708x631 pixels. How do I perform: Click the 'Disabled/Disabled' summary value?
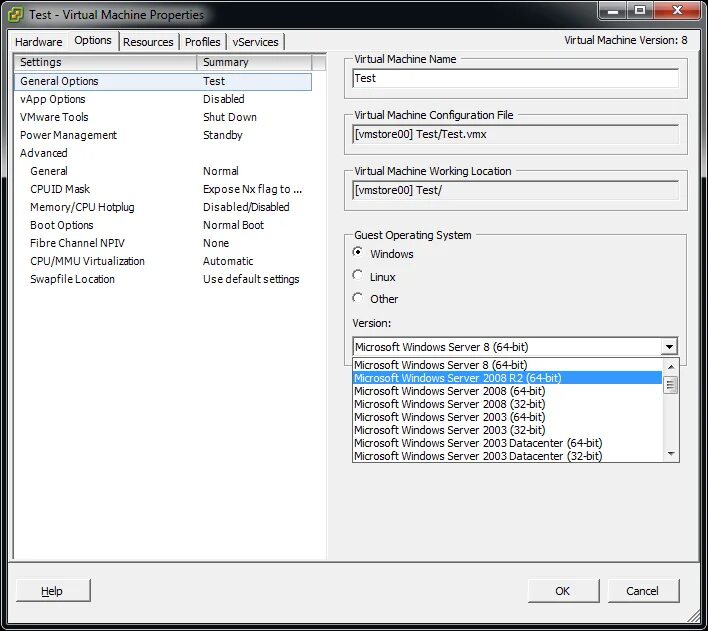coord(246,207)
